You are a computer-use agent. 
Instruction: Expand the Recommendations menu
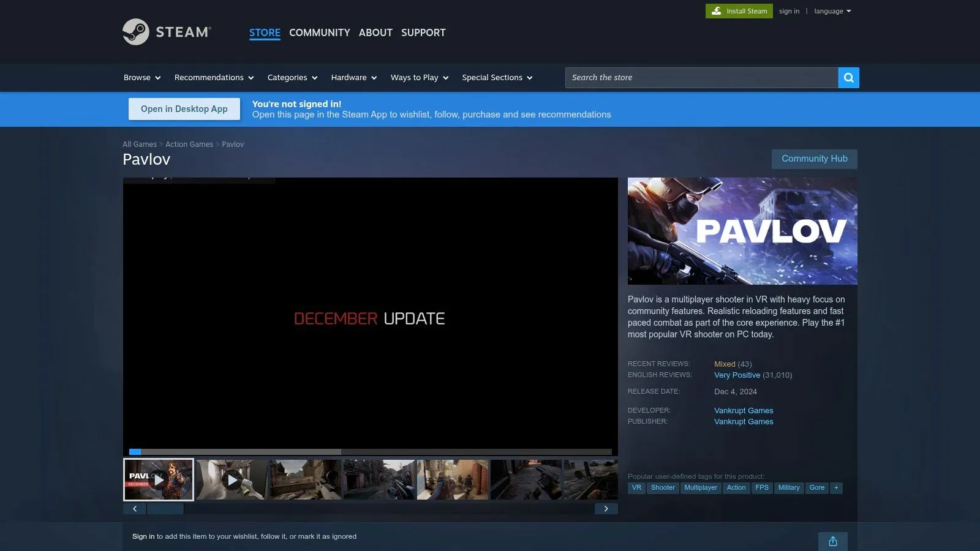coord(214,78)
